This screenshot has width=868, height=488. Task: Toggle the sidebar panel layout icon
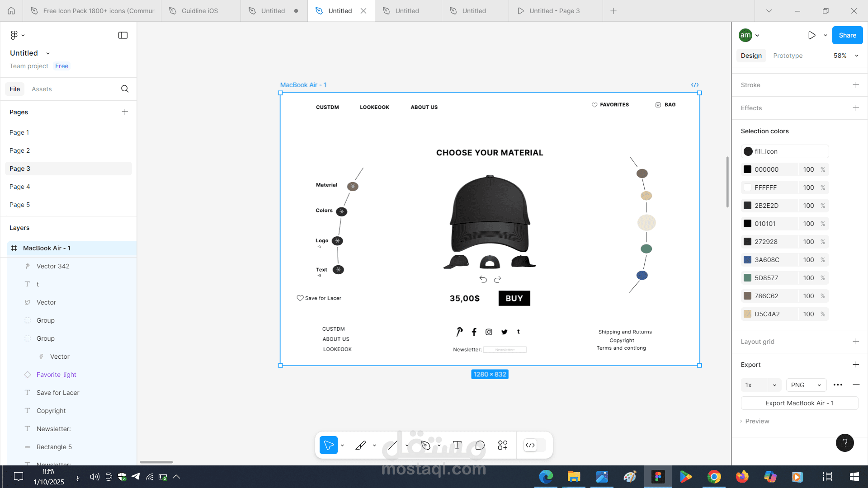pyautogui.click(x=123, y=35)
